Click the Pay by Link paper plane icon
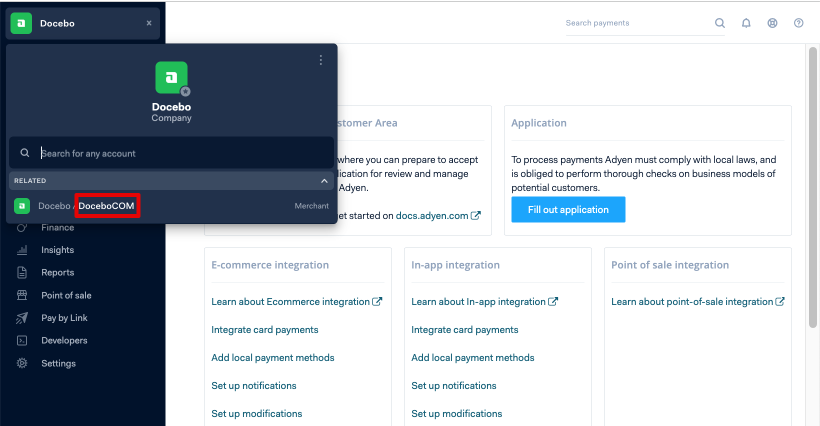Image resolution: width=820 pixels, height=426 pixels. (22, 318)
